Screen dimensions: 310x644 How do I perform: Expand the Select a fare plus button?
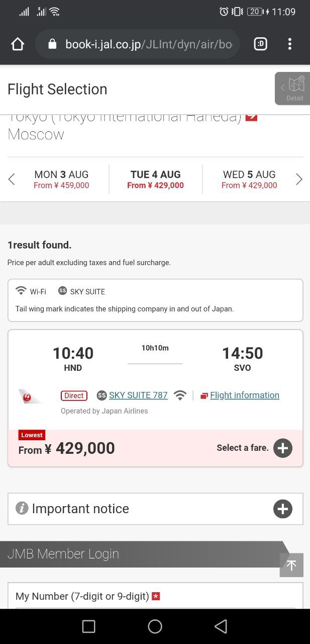point(283,448)
